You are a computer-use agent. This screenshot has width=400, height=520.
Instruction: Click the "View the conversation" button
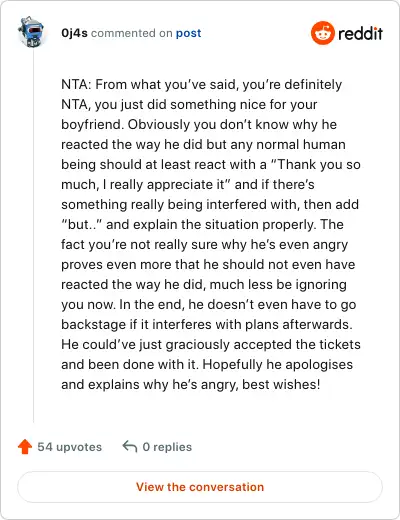(200, 487)
